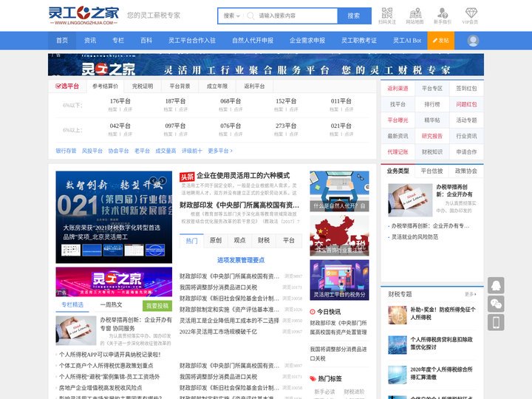This screenshot has height=399, width=532.
Task: Open the 网站地图 site map icon
Action: (x=415, y=16)
